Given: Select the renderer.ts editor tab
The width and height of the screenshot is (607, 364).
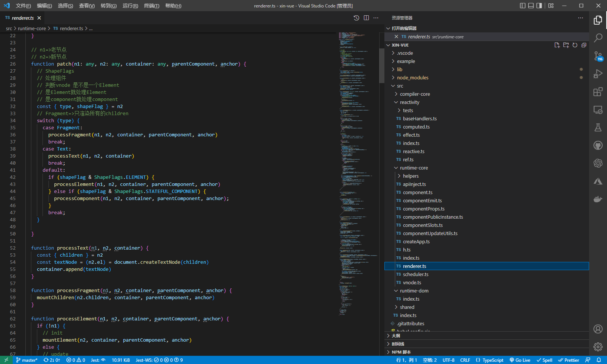Looking at the screenshot, I should coord(22,18).
